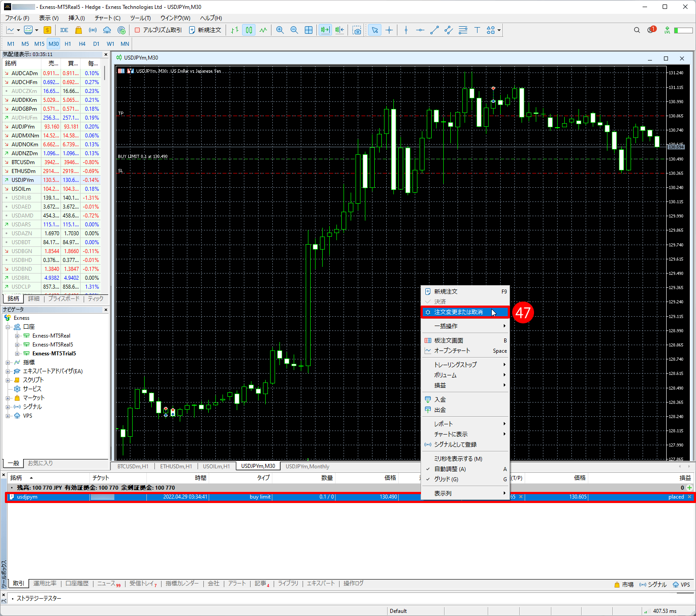Draw a vertical line tool
Screen dimensions: 696x616
[406, 30]
